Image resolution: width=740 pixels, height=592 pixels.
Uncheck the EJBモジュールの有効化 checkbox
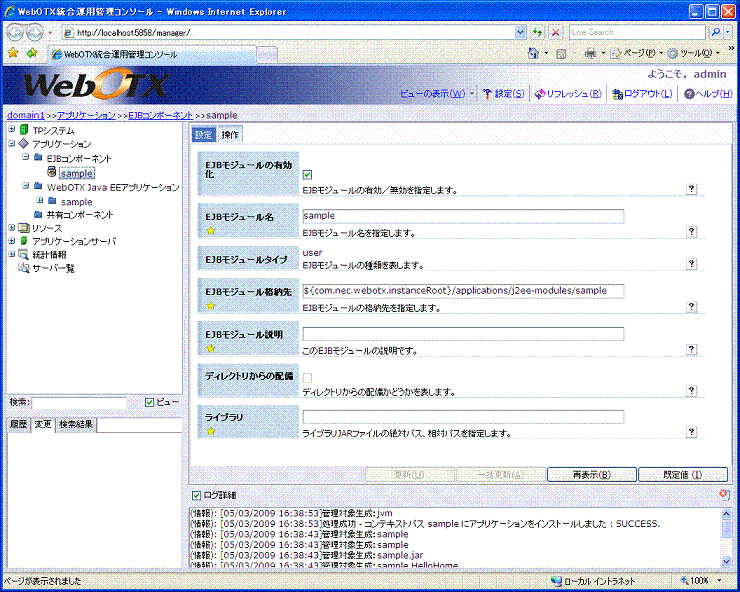(x=307, y=174)
